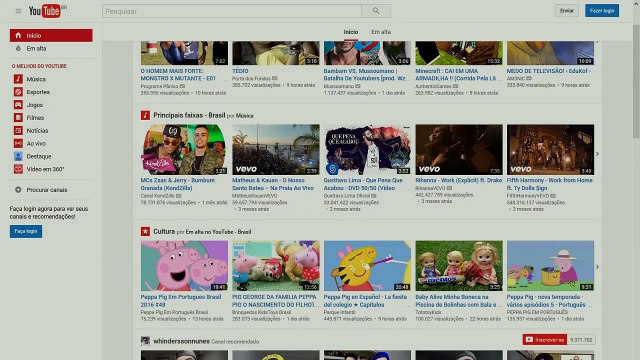Image resolution: width=640 pixels, height=360 pixels.
Task: Click the Fazer login button
Action: pos(602,11)
